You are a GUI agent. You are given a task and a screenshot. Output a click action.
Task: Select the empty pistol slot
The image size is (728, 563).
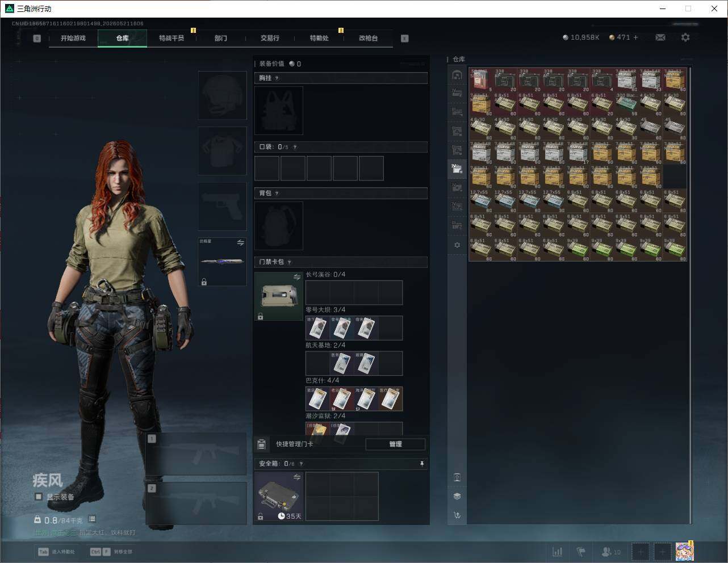pyautogui.click(x=223, y=207)
